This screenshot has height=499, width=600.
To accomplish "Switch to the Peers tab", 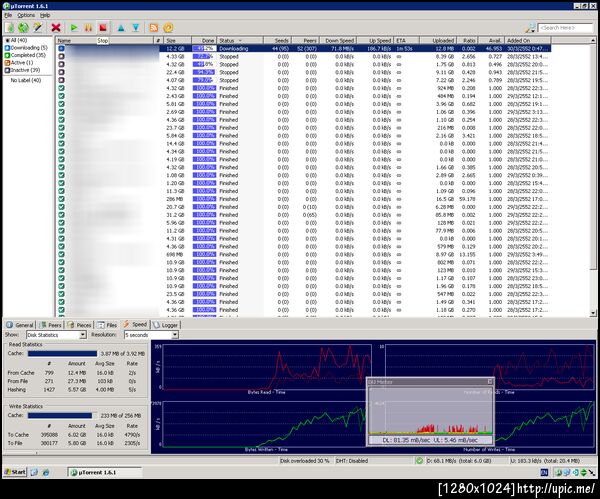I will (51, 325).
